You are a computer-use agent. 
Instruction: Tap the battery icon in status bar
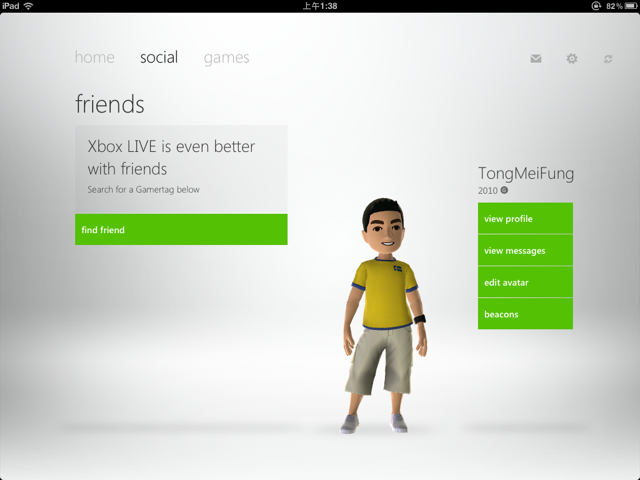point(628,6)
